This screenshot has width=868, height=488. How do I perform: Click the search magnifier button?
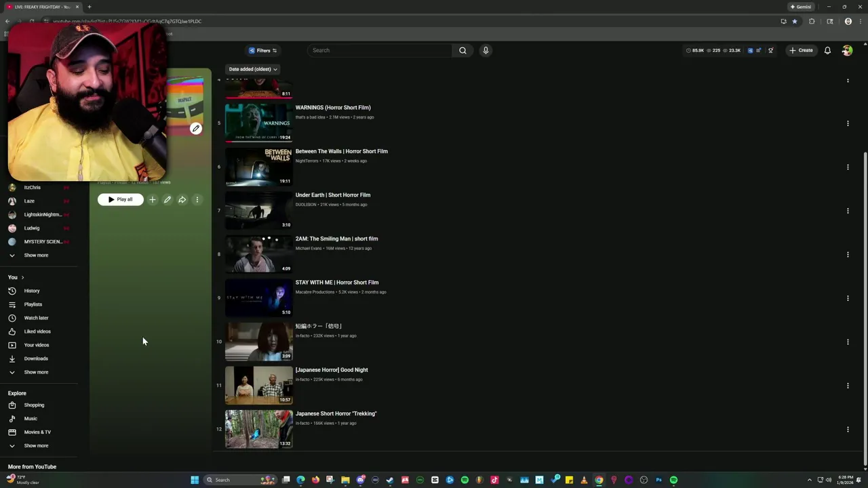click(x=462, y=50)
